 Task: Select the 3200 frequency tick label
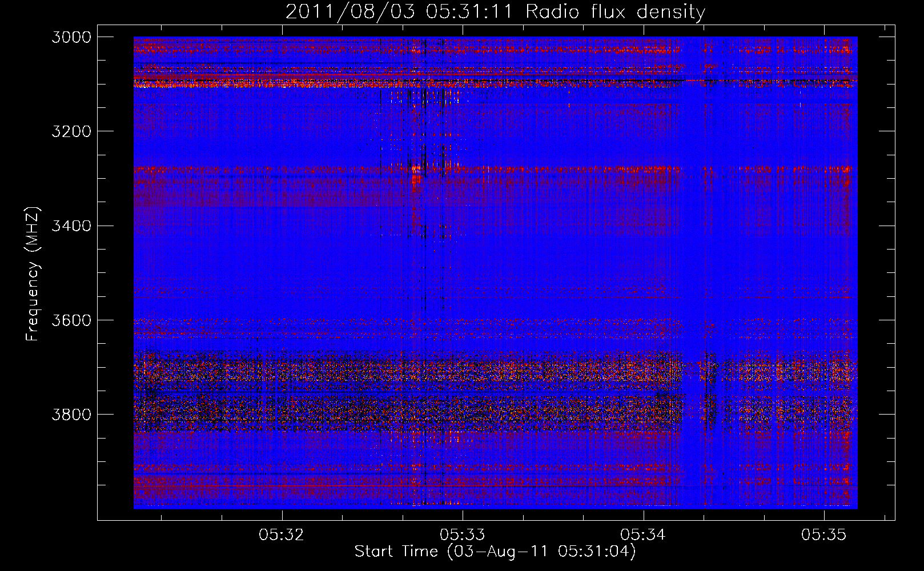(x=71, y=131)
